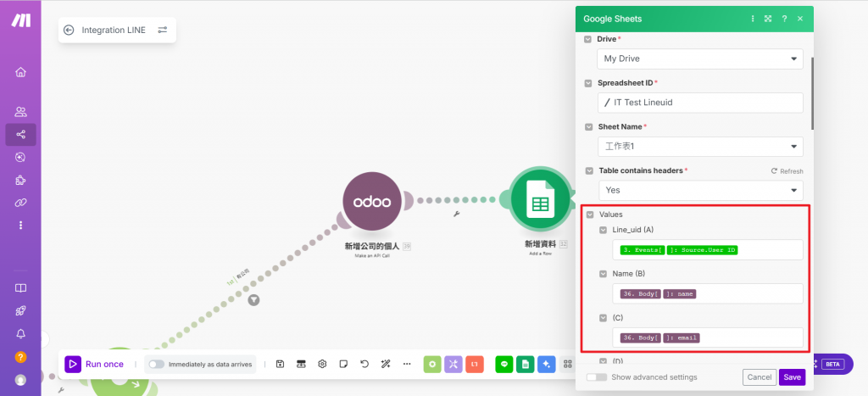Click the Run once button
868x396 pixels.
97,364
